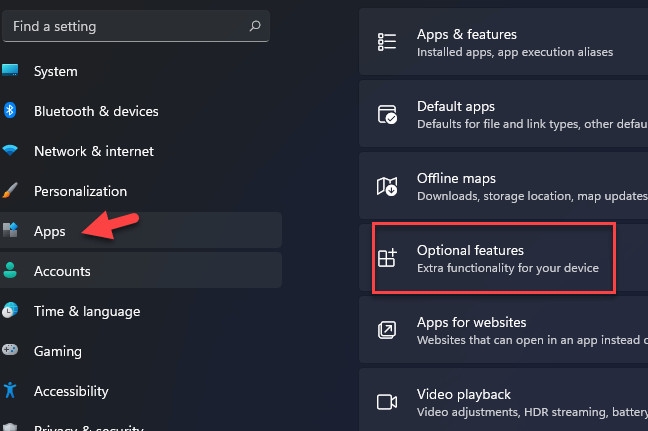The image size is (648, 431).
Task: Go to Time & language settings
Action: [141, 311]
